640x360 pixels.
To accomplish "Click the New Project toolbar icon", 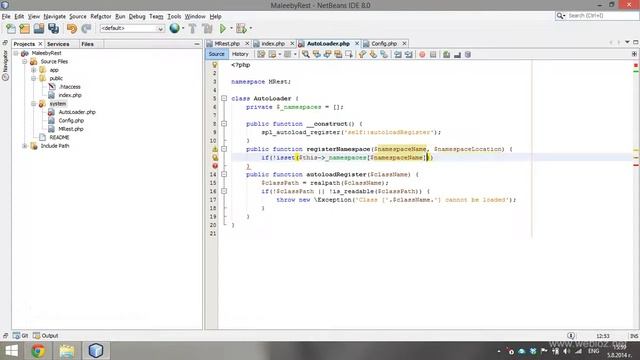I will coord(25,29).
